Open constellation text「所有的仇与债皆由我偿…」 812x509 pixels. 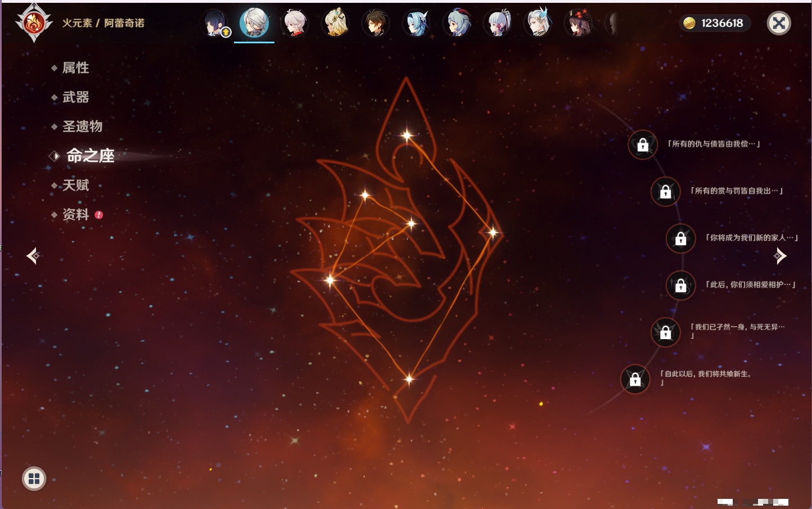pos(714,144)
